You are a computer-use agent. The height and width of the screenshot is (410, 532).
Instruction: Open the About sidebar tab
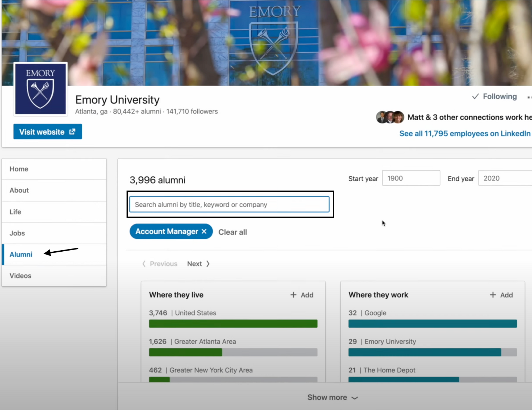tap(19, 190)
